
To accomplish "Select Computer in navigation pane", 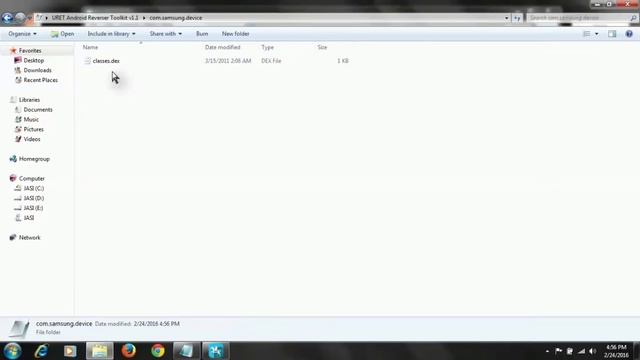I will [x=31, y=178].
